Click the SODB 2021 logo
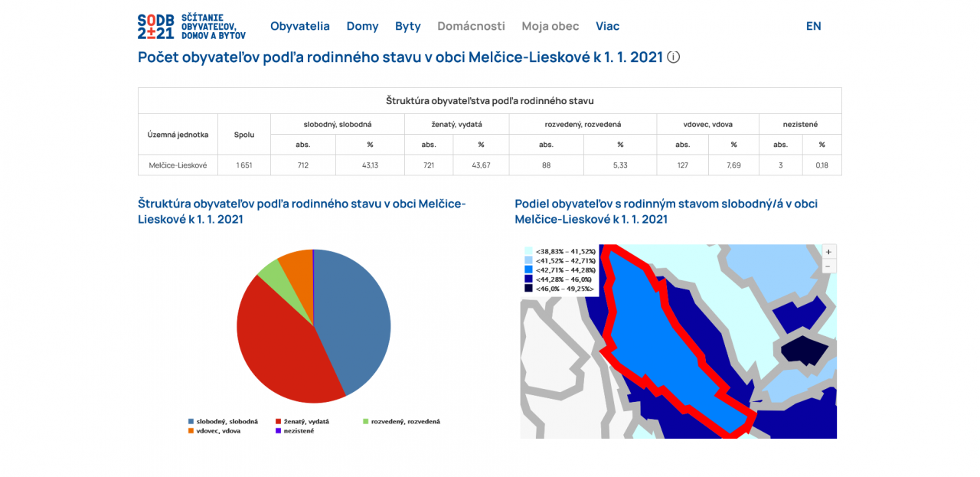 point(191,26)
